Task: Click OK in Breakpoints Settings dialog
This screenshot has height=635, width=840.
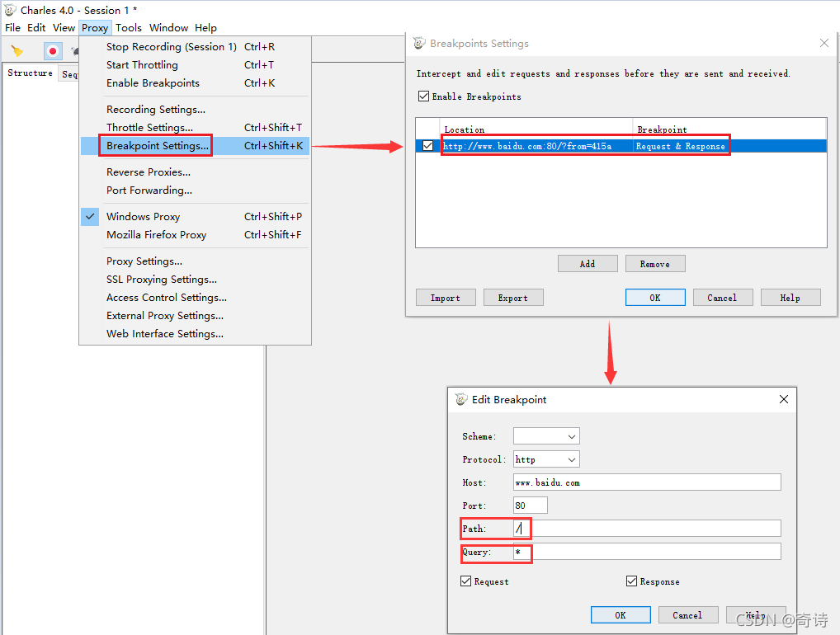Action: pyautogui.click(x=655, y=298)
